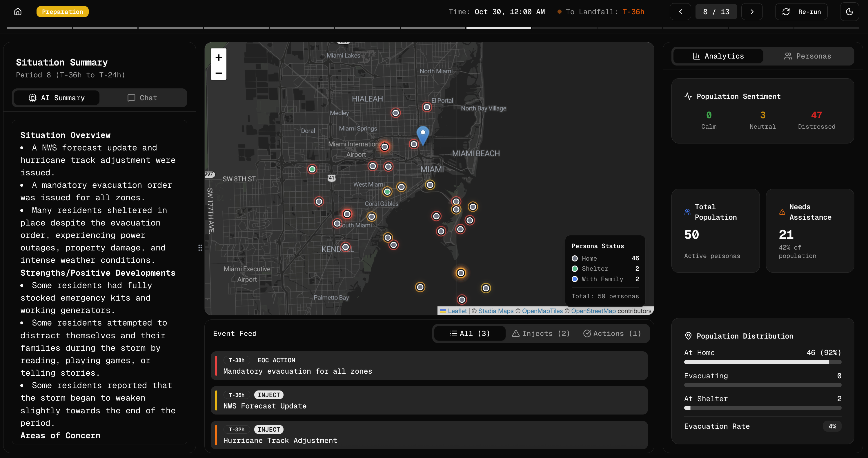
Task: Open the Personas tab
Action: click(x=808, y=56)
